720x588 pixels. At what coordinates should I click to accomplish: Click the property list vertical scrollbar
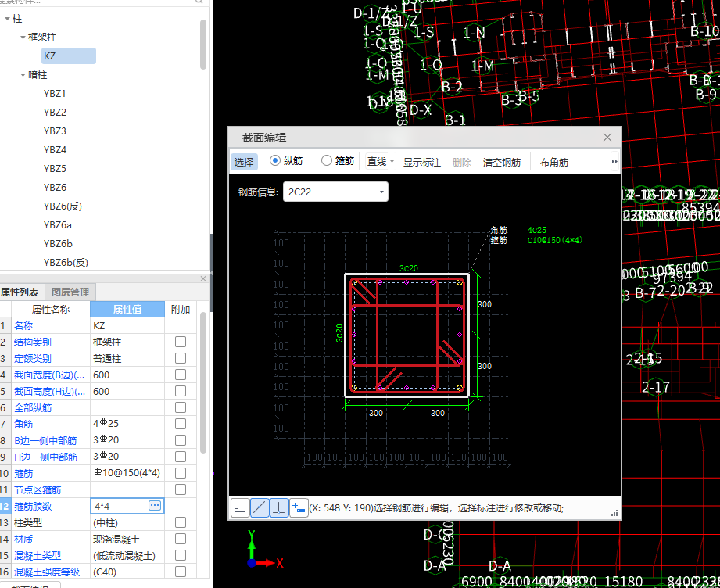click(203, 384)
